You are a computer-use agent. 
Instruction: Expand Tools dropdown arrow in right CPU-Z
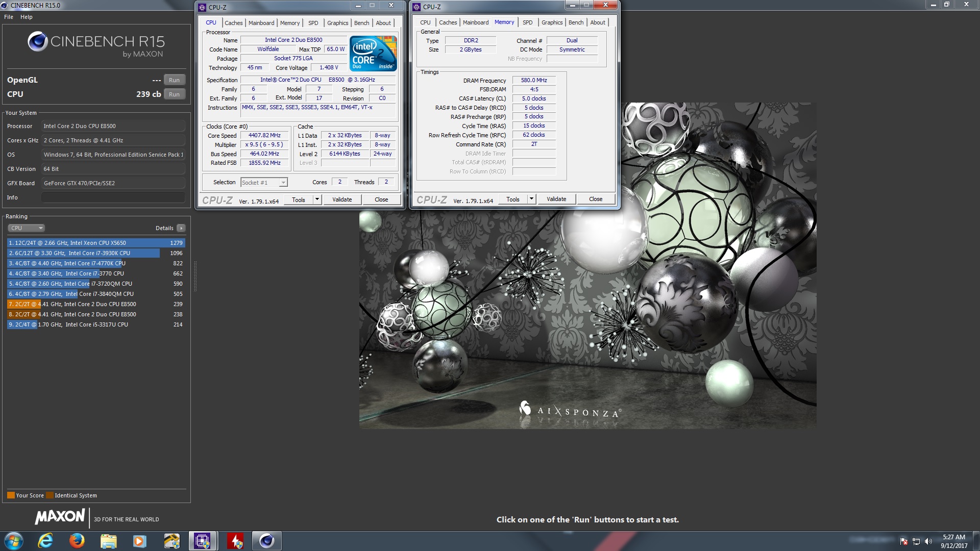coord(531,199)
